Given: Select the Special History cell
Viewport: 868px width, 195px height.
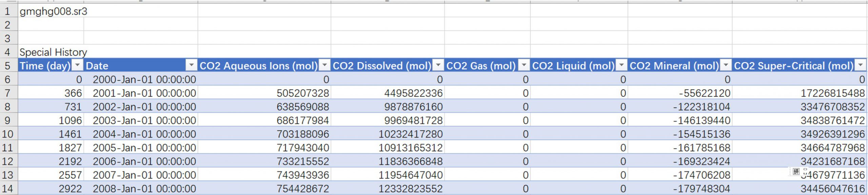Looking at the screenshot, I should coord(53,52).
